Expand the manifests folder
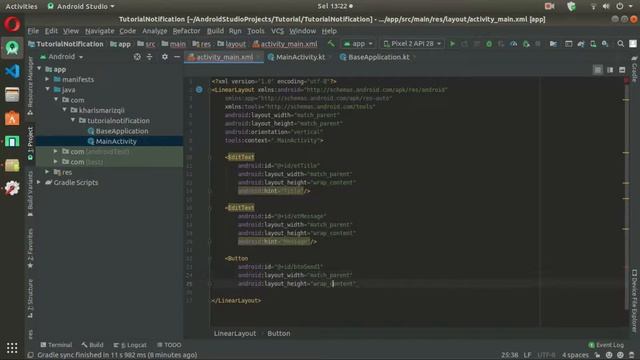This screenshot has height=360, width=640. click(x=48, y=79)
